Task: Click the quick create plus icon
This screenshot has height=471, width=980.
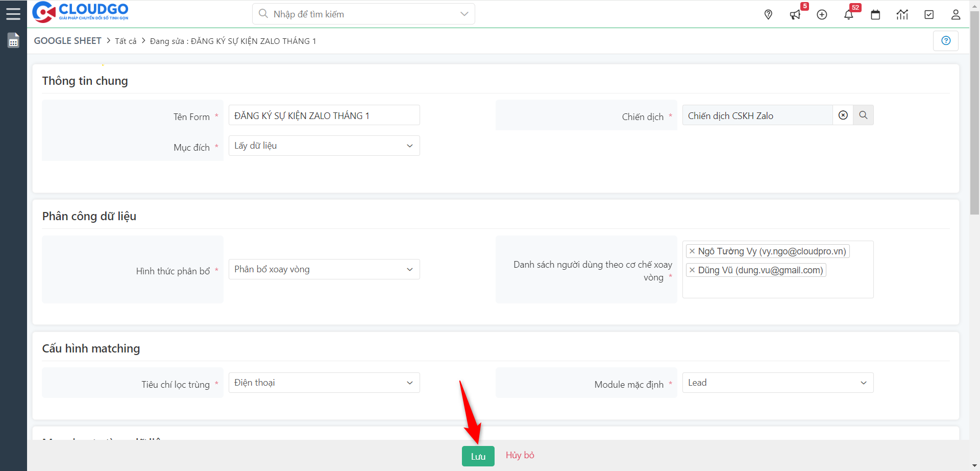Action: click(822, 14)
